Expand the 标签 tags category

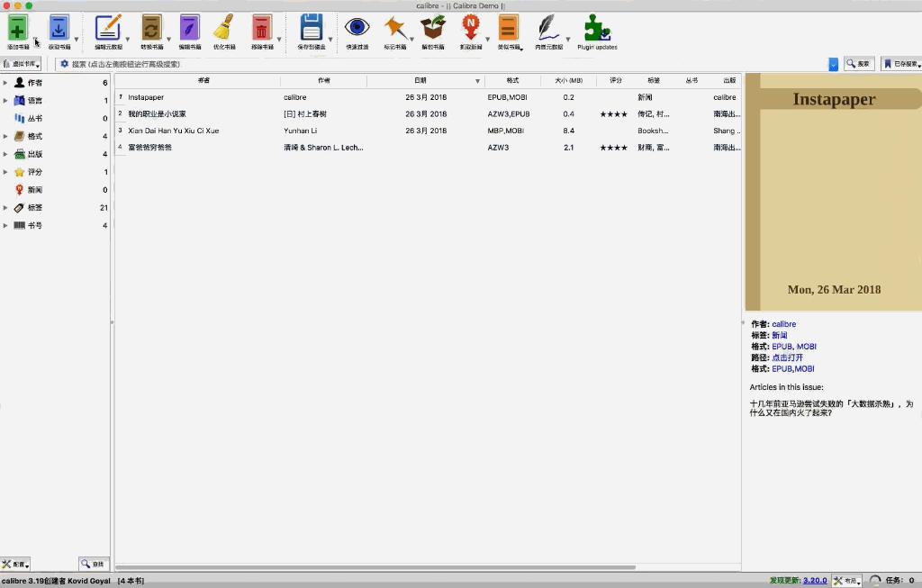pyautogui.click(x=5, y=208)
